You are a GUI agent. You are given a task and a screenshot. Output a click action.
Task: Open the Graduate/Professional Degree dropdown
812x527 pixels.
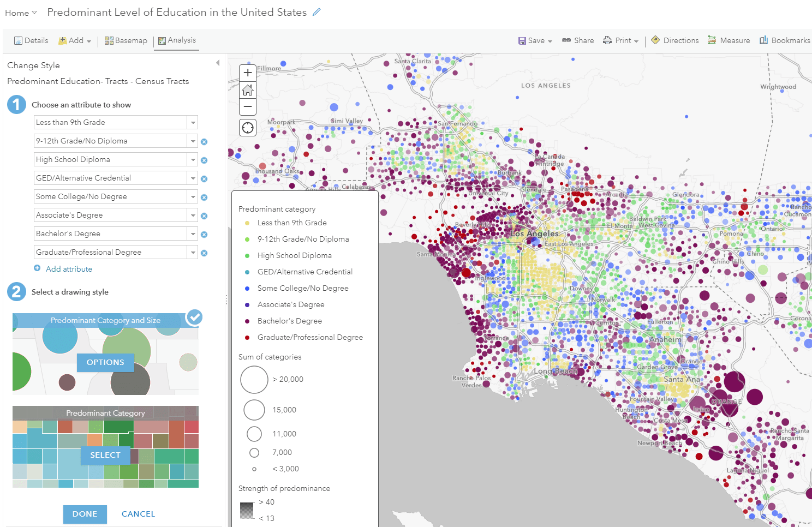tap(193, 253)
